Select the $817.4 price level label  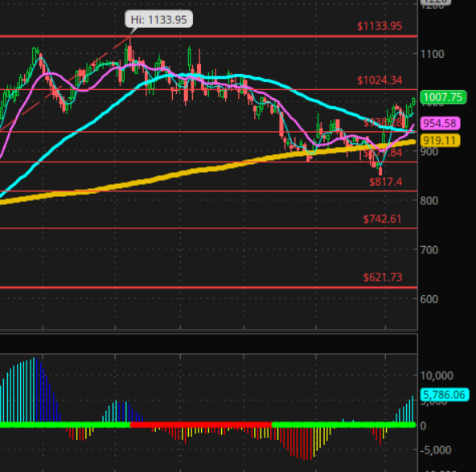click(385, 182)
